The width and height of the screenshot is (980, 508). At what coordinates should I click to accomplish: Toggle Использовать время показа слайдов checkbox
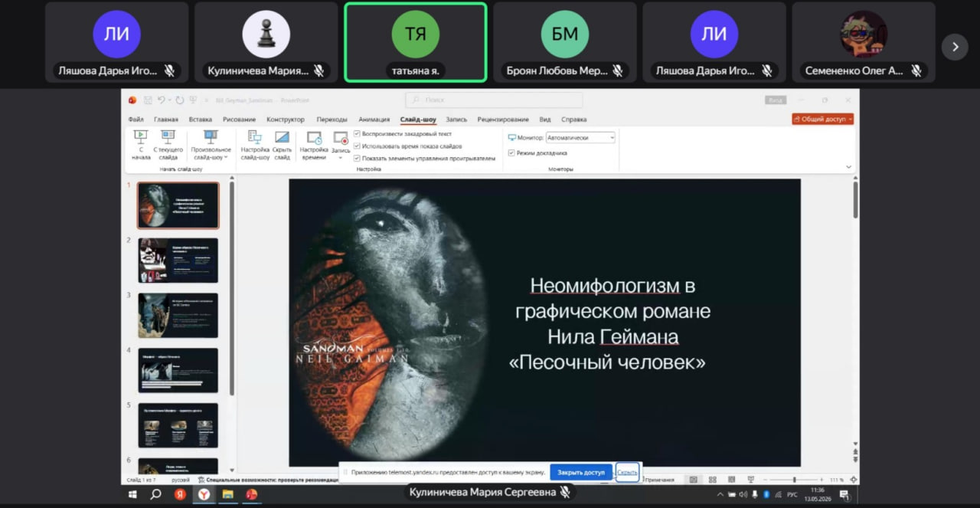coord(357,146)
